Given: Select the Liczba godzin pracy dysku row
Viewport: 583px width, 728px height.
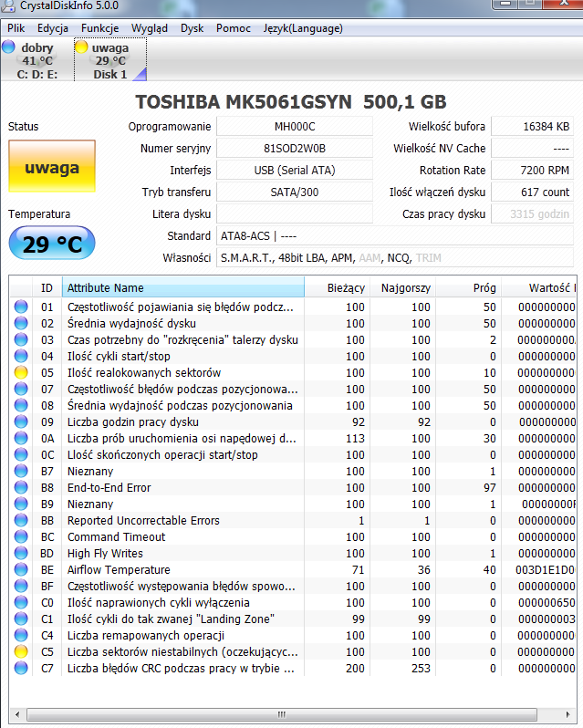Looking at the screenshot, I should pos(293,421).
